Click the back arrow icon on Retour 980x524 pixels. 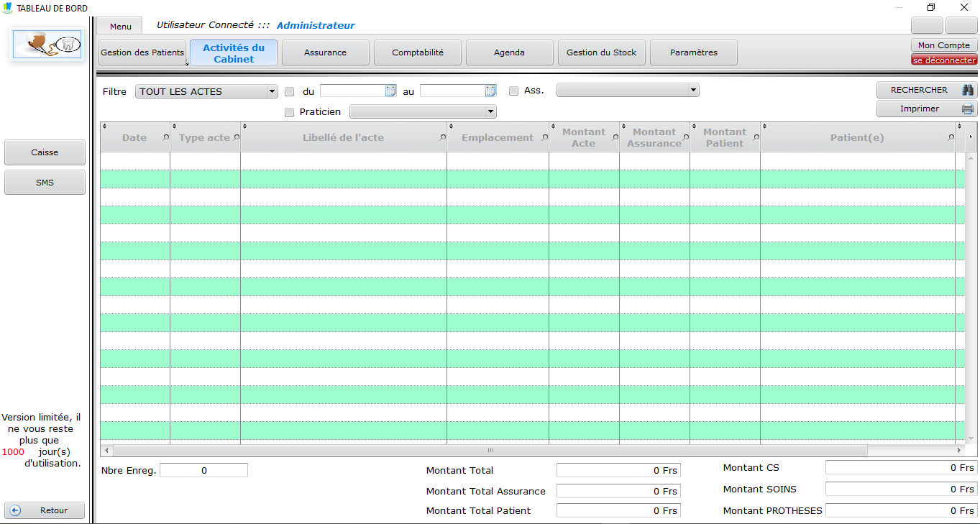point(15,510)
